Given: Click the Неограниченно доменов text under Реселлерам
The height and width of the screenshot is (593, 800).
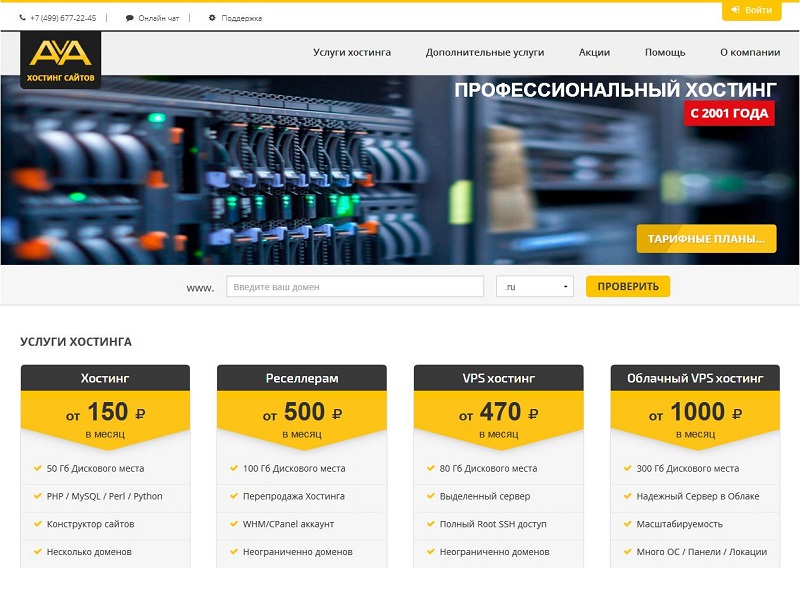Looking at the screenshot, I should (x=297, y=552).
